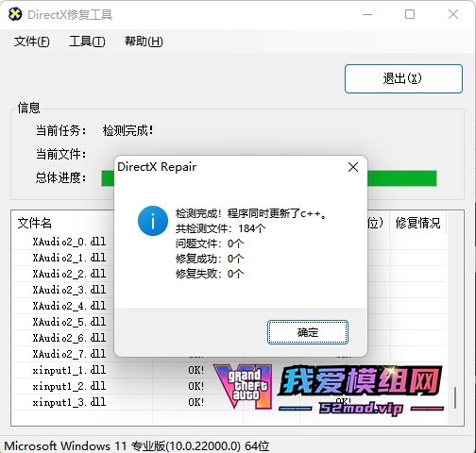
Task: Select XAudio2_0.dll in the list
Action: tap(69, 242)
